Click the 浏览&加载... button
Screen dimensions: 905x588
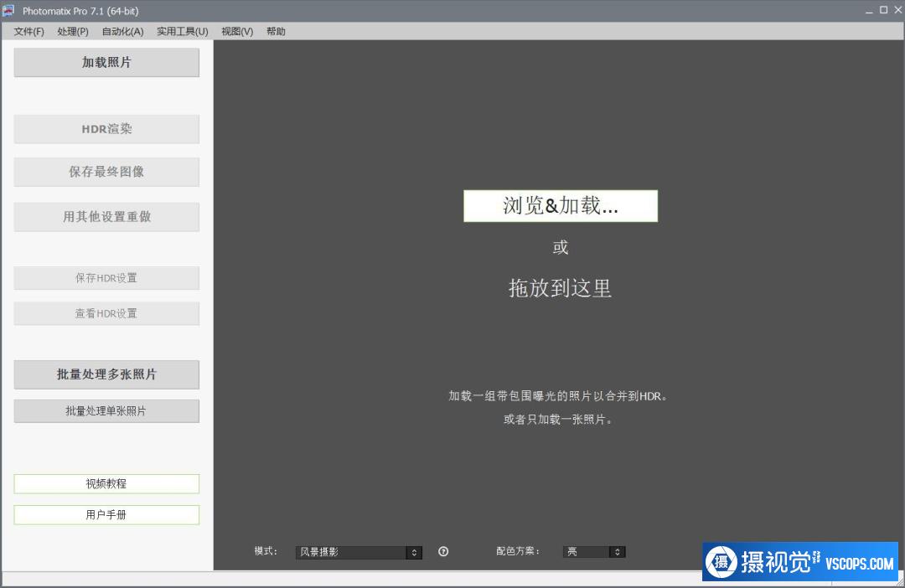(x=561, y=206)
